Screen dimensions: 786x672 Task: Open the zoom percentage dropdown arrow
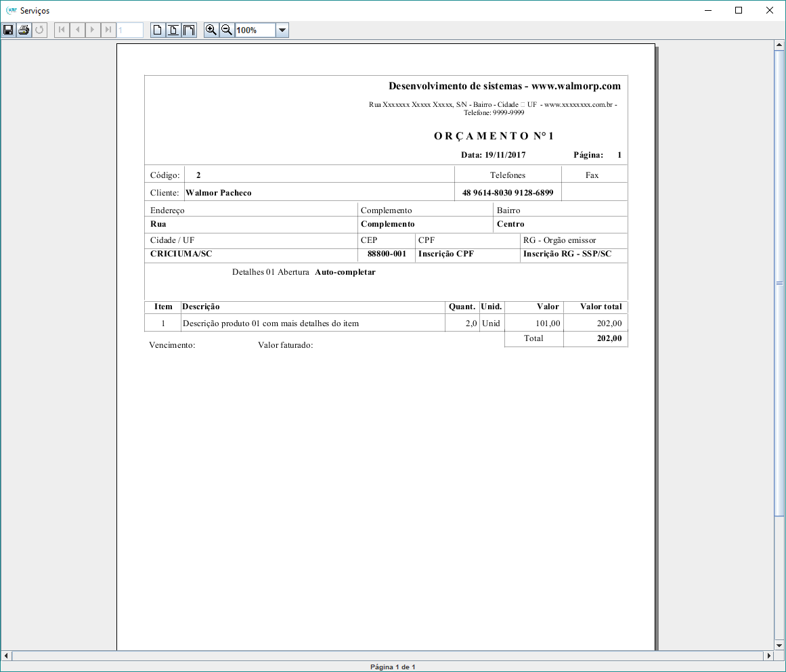coord(282,30)
